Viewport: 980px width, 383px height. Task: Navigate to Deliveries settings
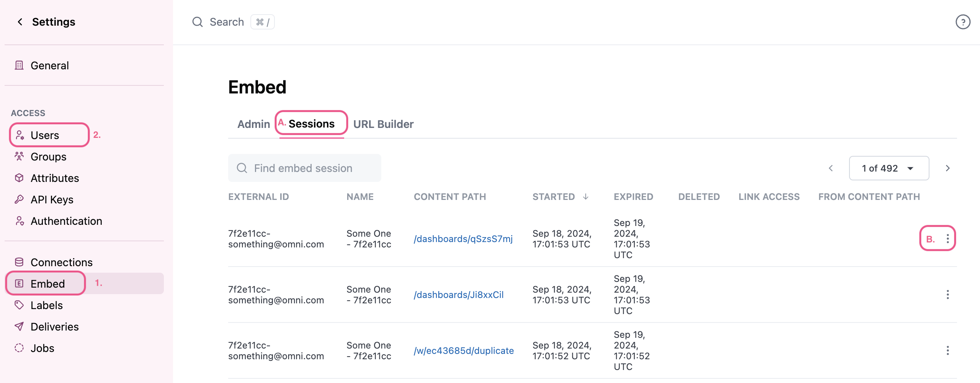54,327
